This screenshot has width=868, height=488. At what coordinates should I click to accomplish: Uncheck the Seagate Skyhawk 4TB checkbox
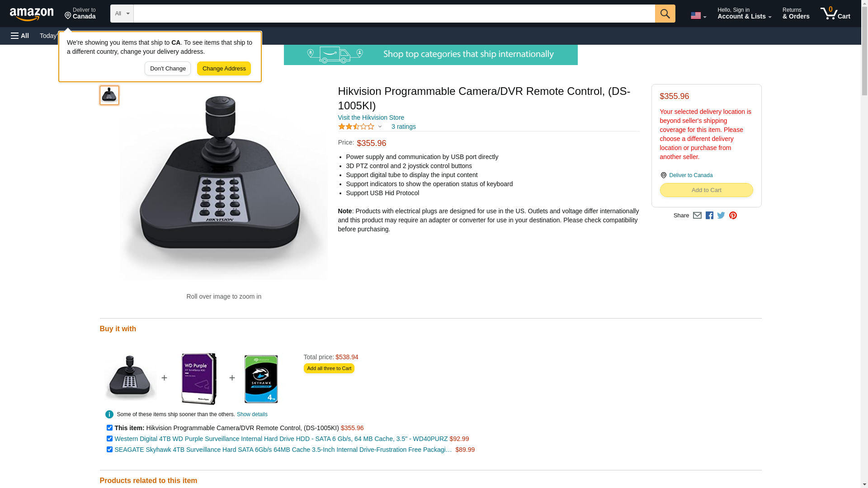(109, 449)
